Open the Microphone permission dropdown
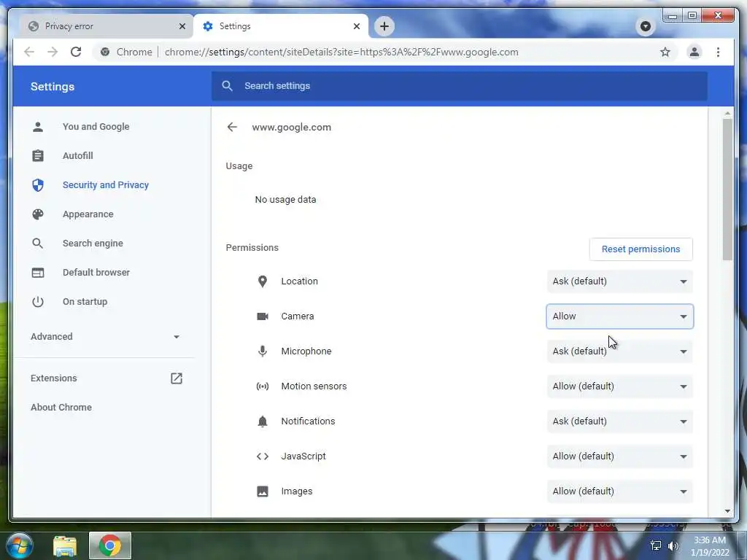This screenshot has width=747, height=560. pyautogui.click(x=620, y=351)
